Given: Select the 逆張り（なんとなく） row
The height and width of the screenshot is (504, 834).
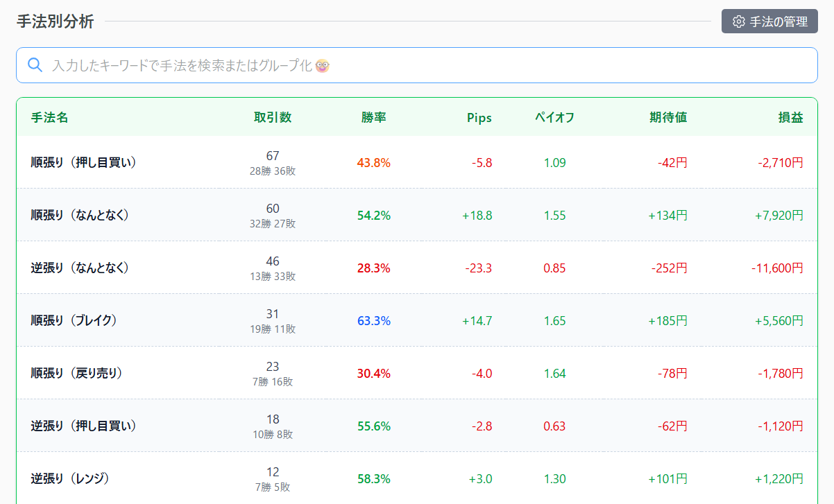Looking at the screenshot, I should click(x=80, y=268).
